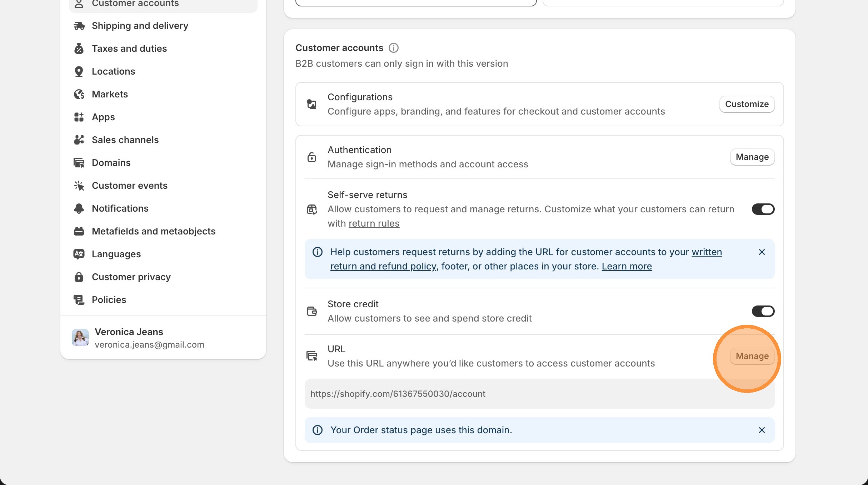Open Markets using its globe icon
The image size is (868, 485).
click(x=79, y=94)
